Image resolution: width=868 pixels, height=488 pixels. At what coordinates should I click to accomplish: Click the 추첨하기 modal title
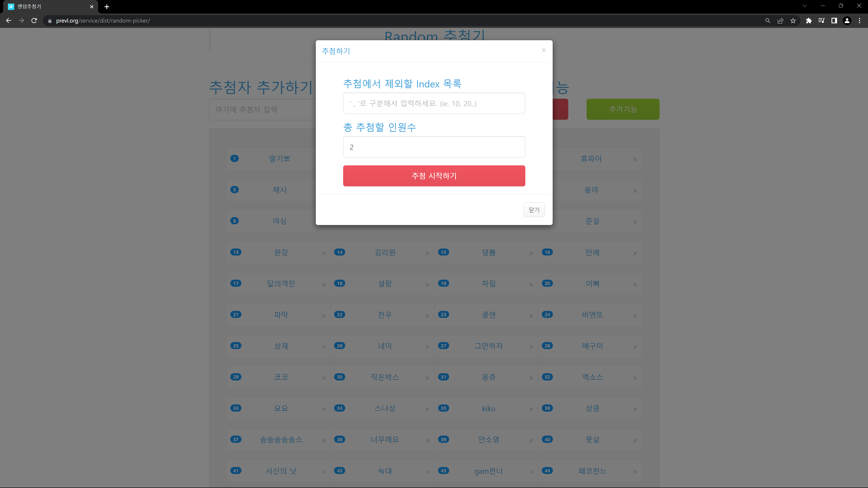(336, 51)
